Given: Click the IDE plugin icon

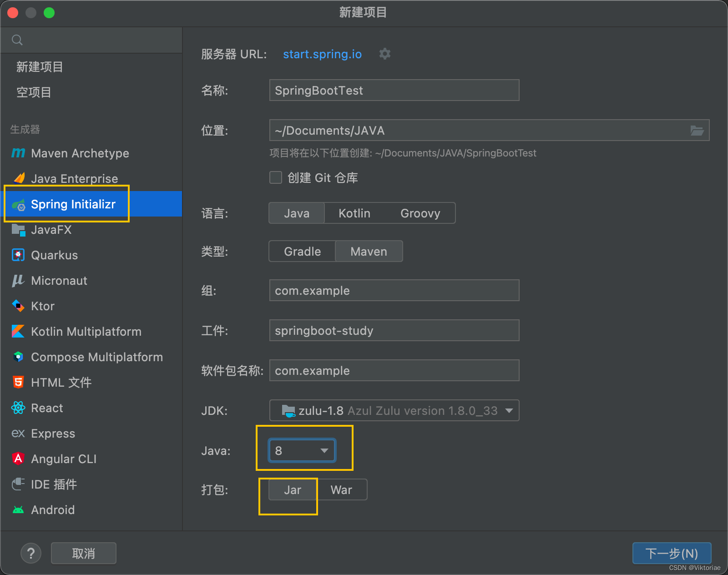Looking at the screenshot, I should point(18,484).
